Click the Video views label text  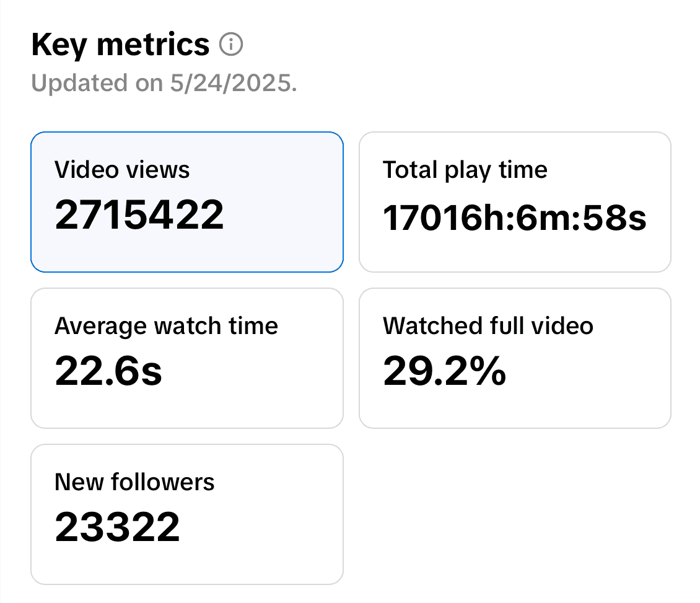[x=122, y=170]
